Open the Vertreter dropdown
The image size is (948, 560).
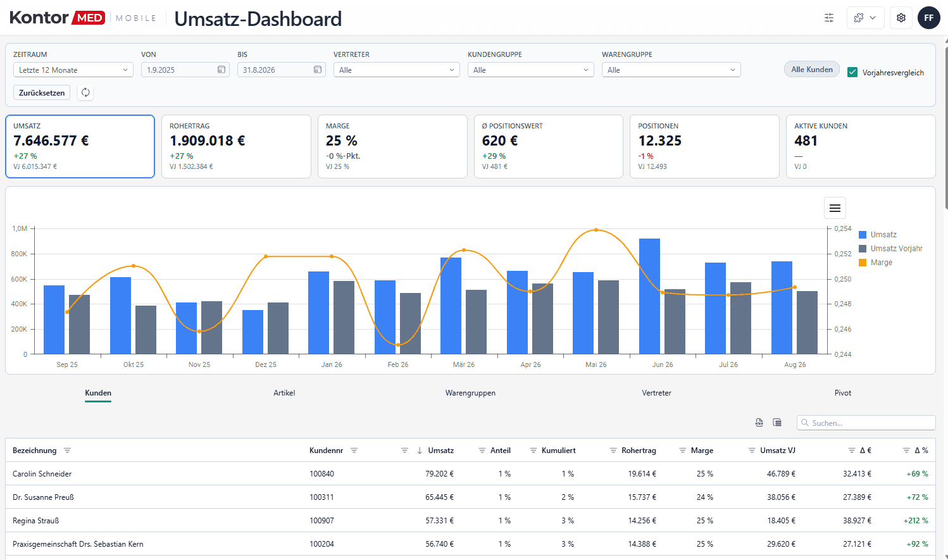(x=397, y=70)
